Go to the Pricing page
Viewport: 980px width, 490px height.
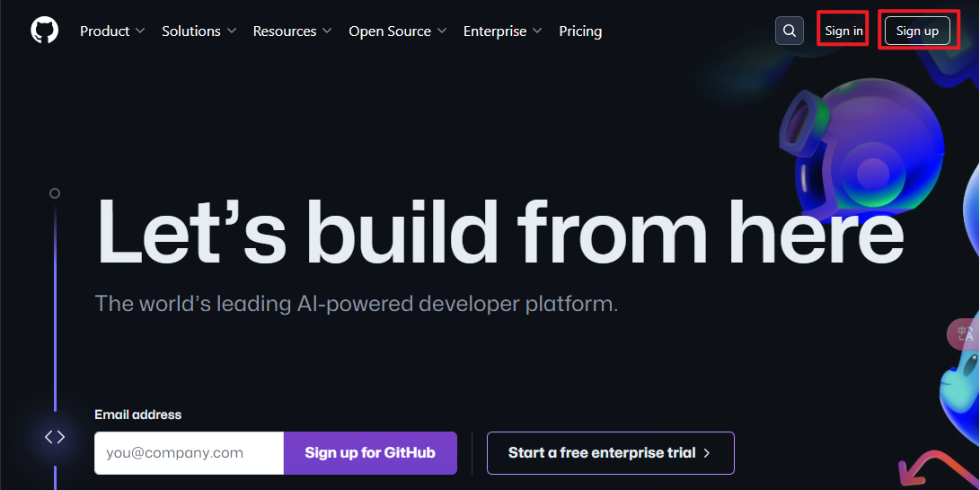[x=580, y=31]
